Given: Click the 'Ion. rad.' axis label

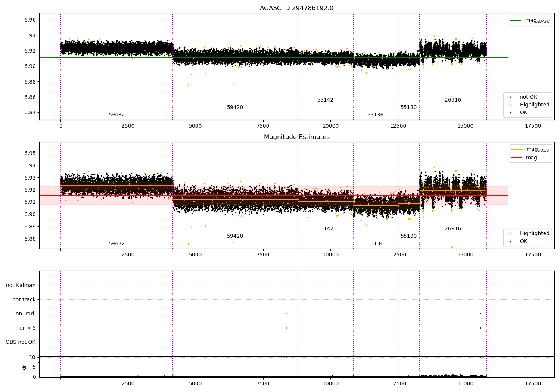Looking at the screenshot, I should (25, 314).
